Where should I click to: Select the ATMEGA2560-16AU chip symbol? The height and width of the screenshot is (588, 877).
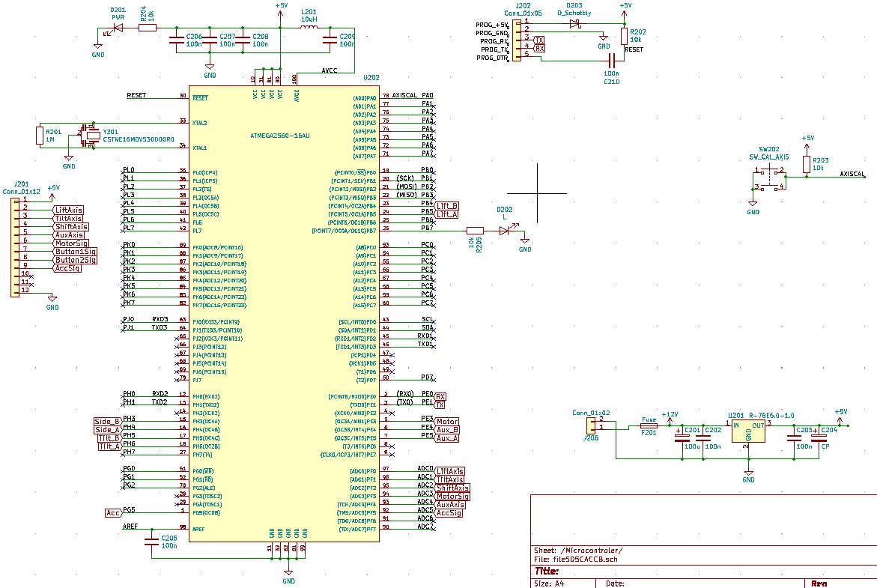(x=284, y=313)
